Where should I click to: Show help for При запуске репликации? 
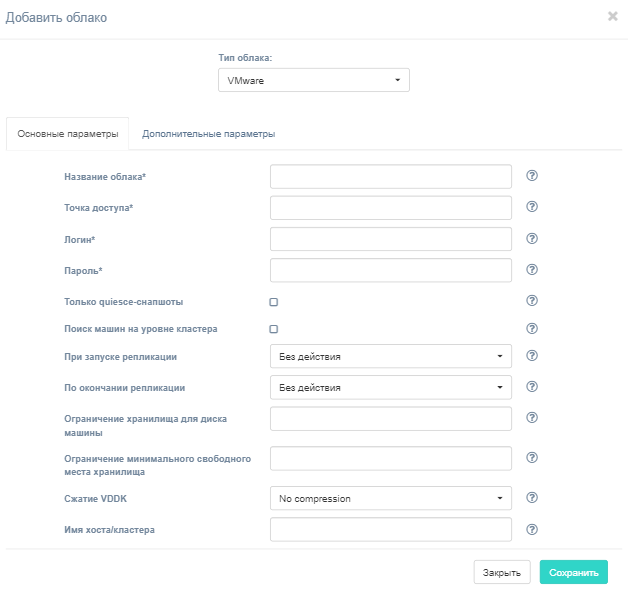click(531, 356)
